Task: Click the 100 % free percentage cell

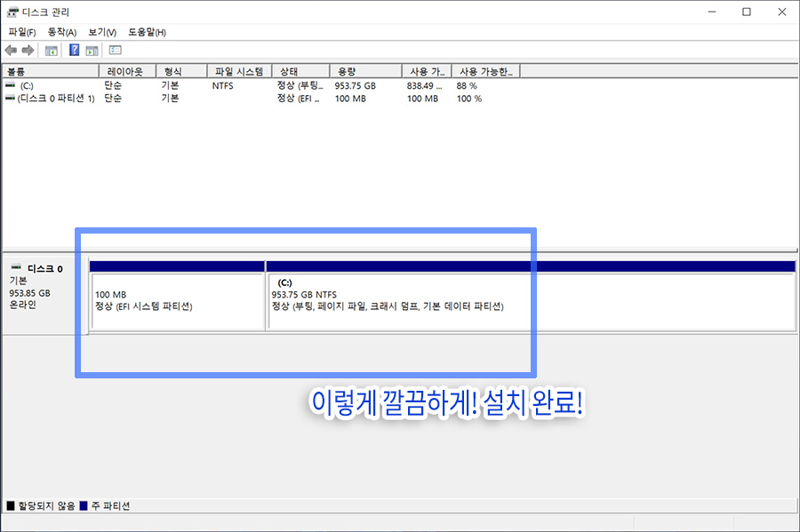Action: pos(469,99)
